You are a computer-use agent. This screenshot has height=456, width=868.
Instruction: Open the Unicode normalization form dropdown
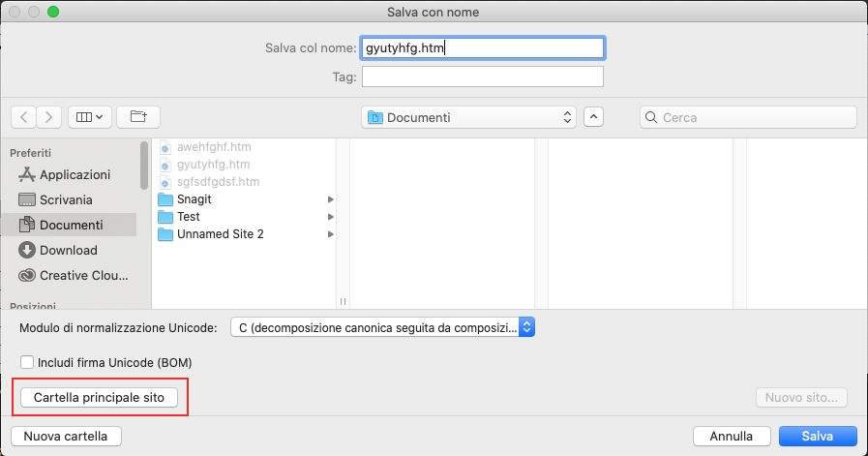pyautogui.click(x=382, y=327)
